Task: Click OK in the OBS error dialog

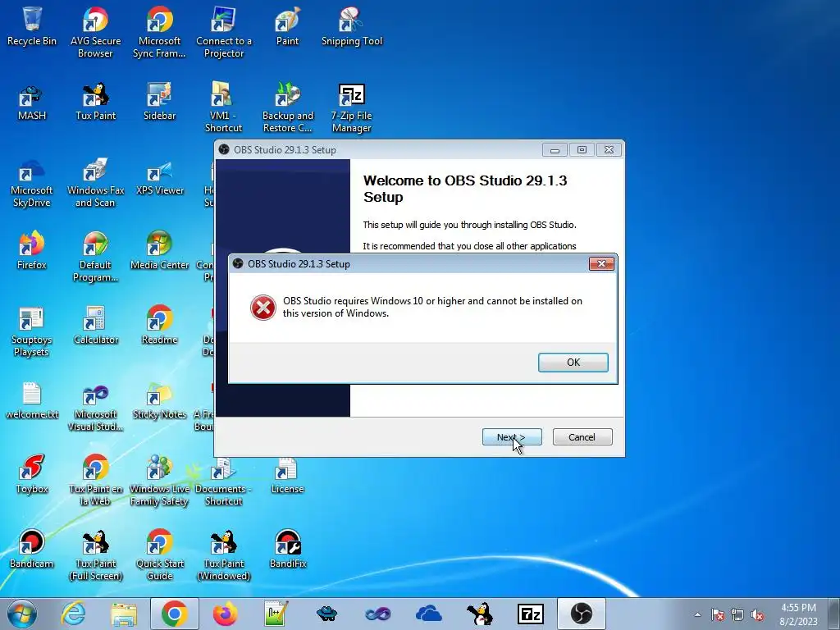Action: click(573, 362)
